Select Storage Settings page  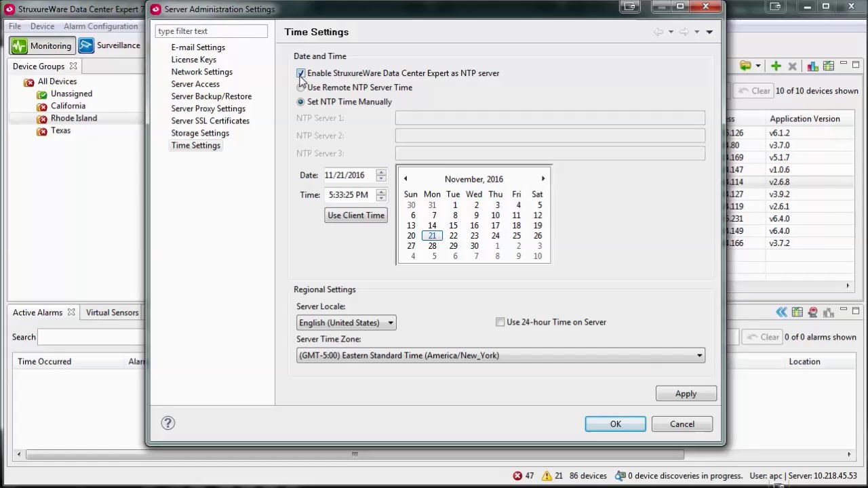coord(200,133)
